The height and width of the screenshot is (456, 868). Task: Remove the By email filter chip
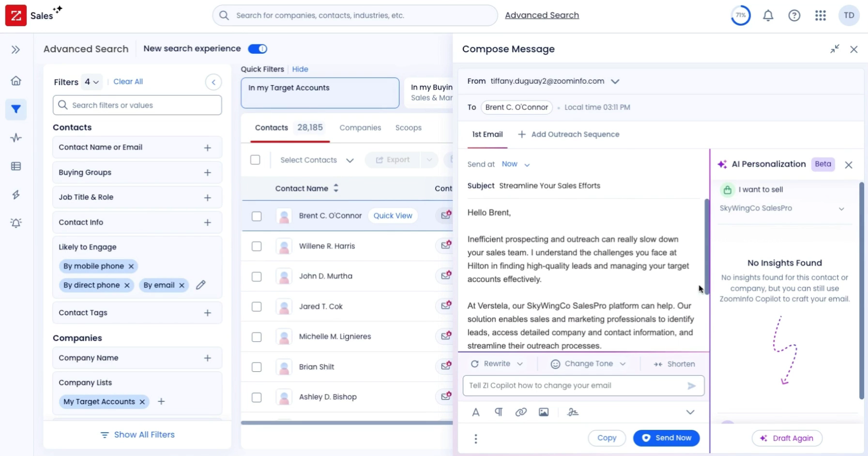pos(182,285)
